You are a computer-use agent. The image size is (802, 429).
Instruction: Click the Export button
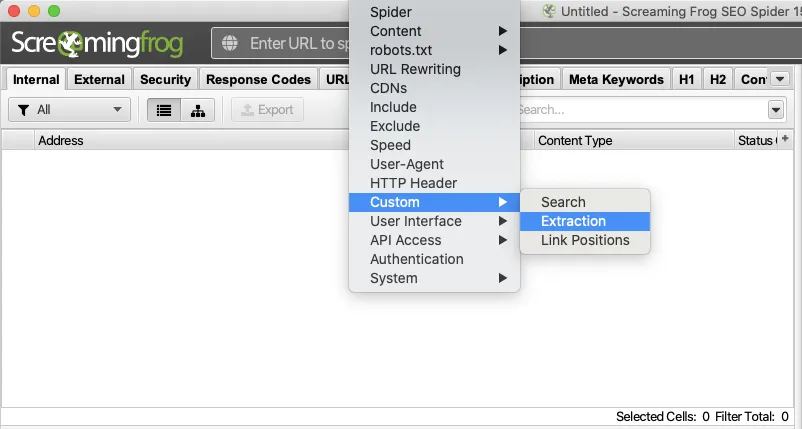(268, 110)
